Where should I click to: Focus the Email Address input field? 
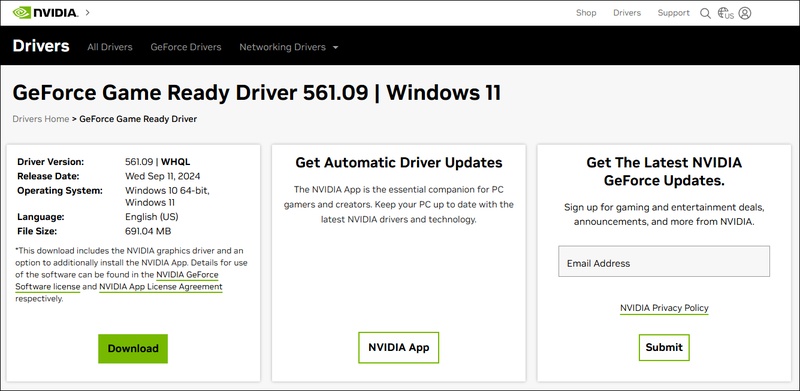click(x=664, y=261)
